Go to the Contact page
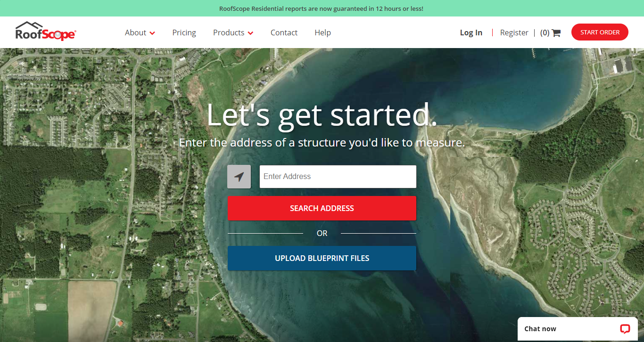Viewport: 644px width, 342px height. tap(284, 33)
